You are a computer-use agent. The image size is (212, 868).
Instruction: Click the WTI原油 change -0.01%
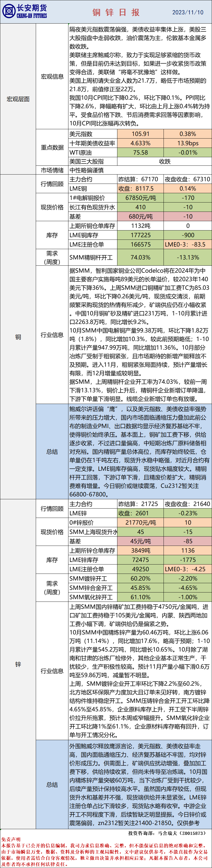pyautogui.click(x=188, y=152)
